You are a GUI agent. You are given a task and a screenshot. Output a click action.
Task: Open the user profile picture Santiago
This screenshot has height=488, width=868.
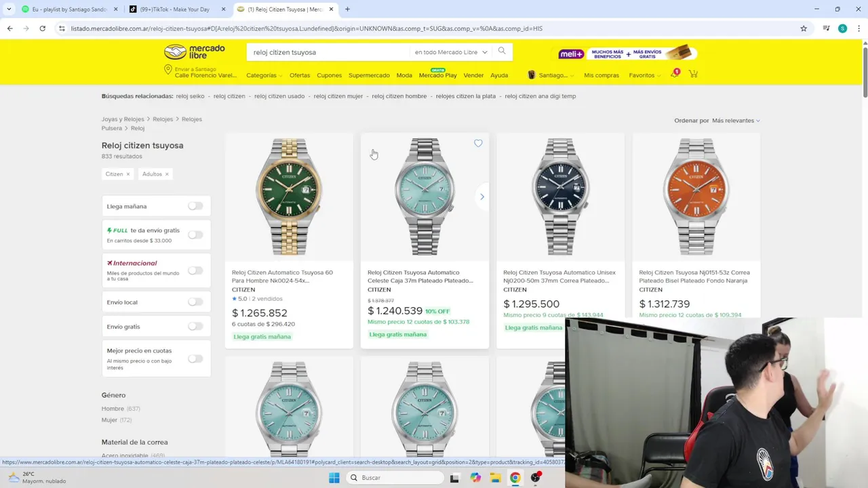point(532,75)
